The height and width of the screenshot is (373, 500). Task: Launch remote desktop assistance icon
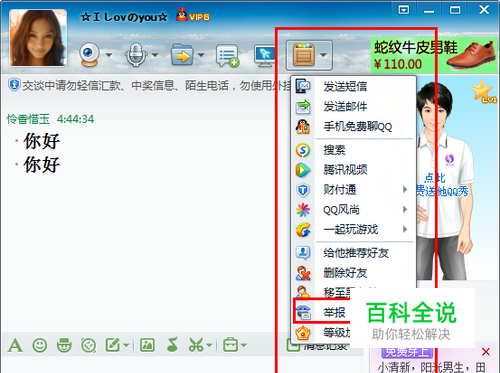[265, 55]
